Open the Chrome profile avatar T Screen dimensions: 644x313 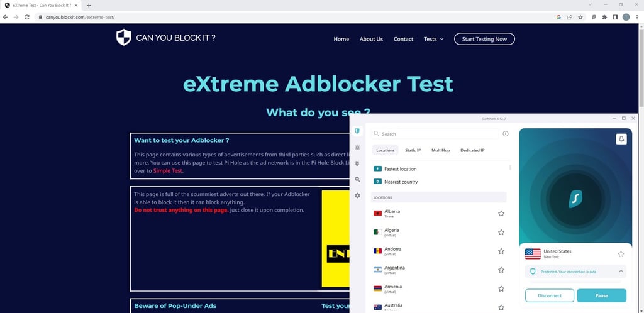[626, 17]
